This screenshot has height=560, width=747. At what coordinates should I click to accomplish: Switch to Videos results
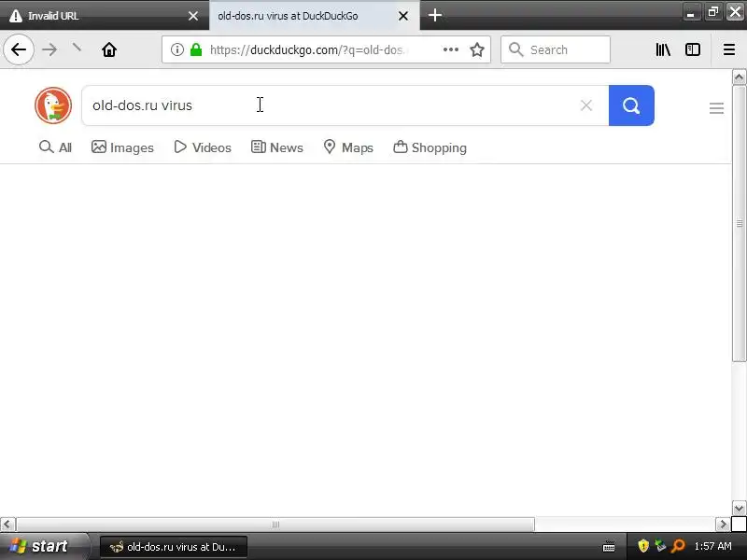coord(203,147)
